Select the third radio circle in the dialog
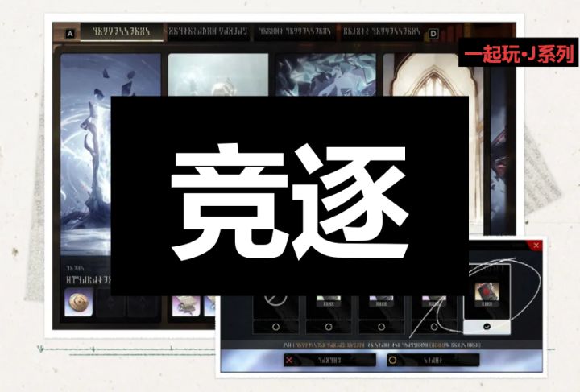This screenshot has height=392, width=580. coord(381,327)
